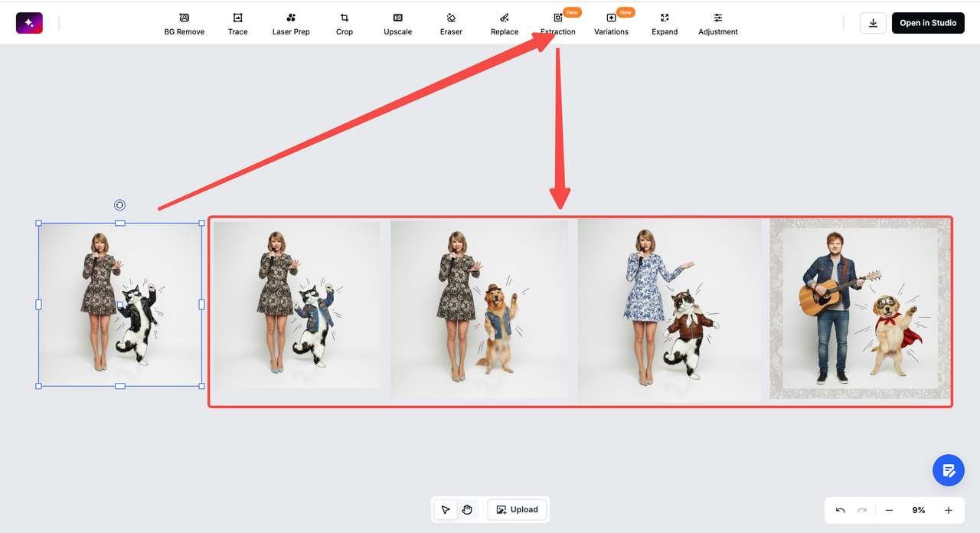This screenshot has width=980, height=533.
Task: Click the Upload button
Action: [x=517, y=510]
